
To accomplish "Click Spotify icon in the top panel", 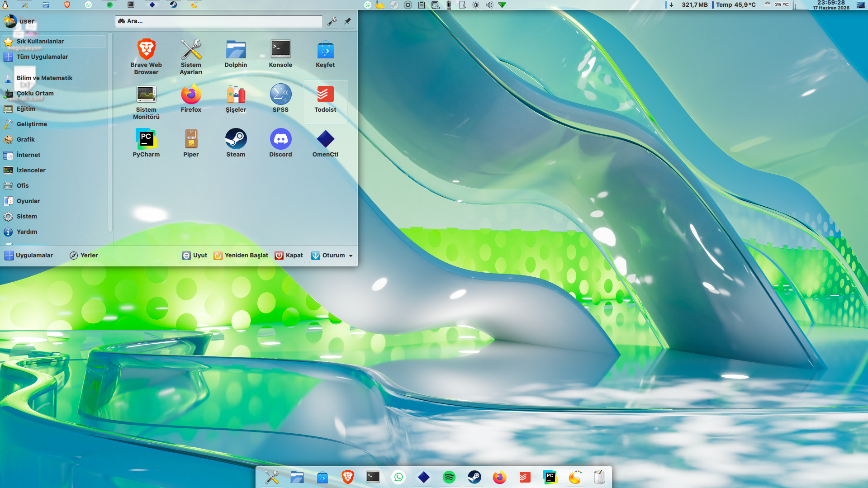I will [109, 5].
